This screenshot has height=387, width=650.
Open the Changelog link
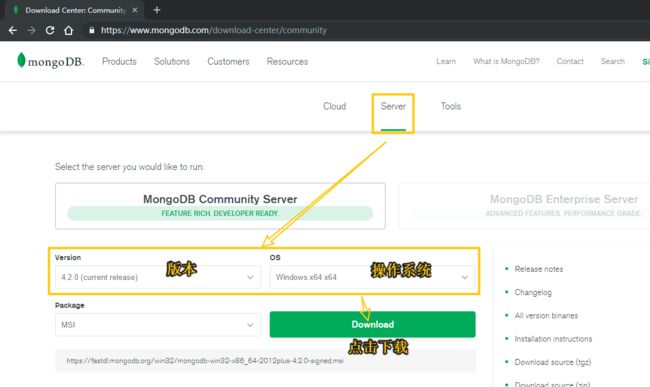533,293
